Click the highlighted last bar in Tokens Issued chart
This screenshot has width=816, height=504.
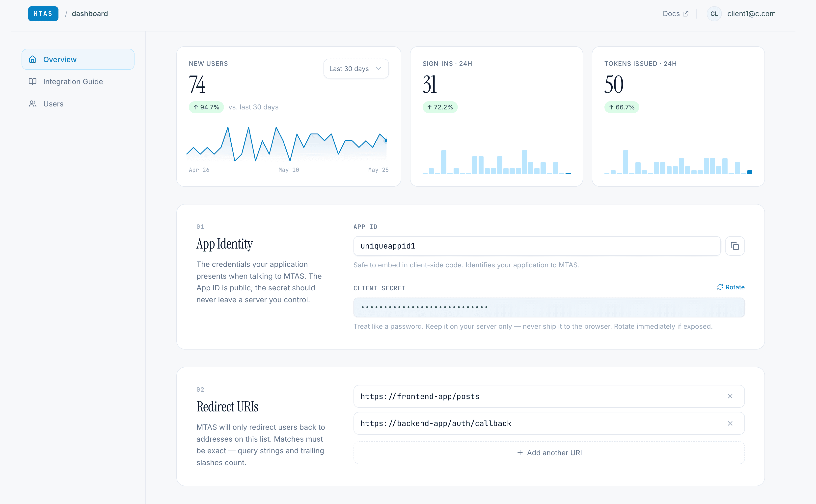pyautogui.click(x=750, y=172)
